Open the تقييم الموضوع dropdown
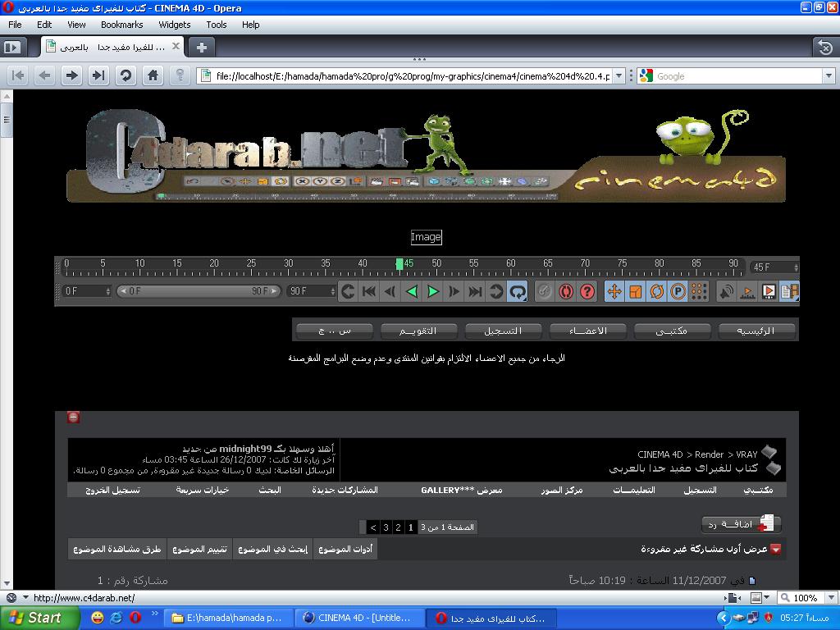 pos(200,549)
